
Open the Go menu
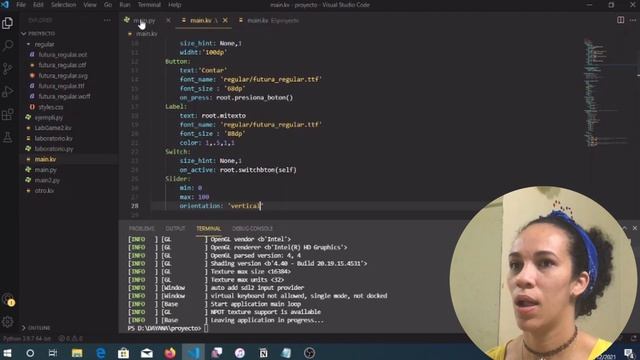[108, 5]
